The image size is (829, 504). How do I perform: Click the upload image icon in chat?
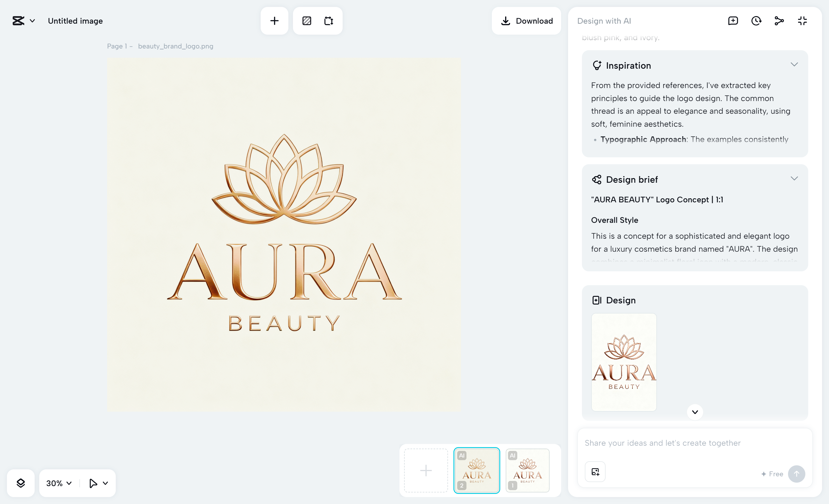pos(595,472)
